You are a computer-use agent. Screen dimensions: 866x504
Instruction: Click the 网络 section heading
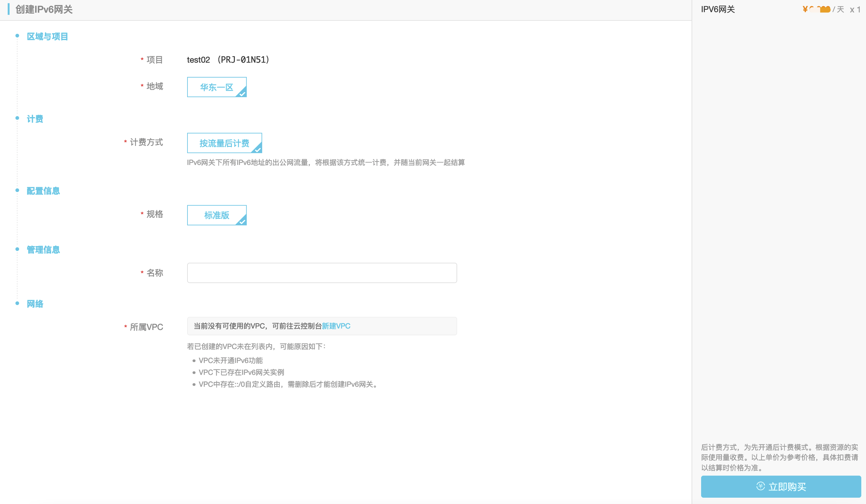(x=35, y=304)
